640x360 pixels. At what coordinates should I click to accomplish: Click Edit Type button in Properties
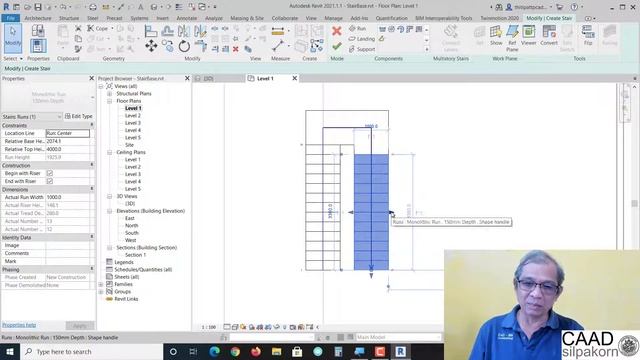[79, 116]
